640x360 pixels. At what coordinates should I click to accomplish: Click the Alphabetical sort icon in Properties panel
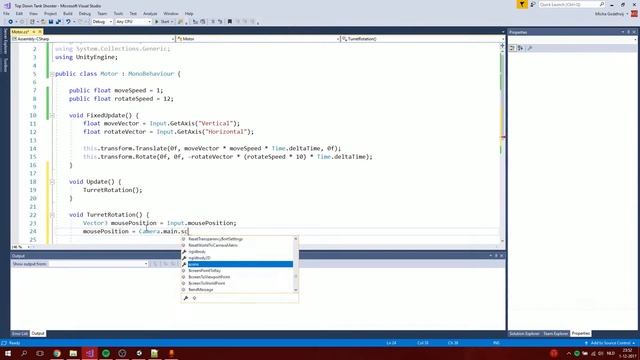click(x=520, y=48)
